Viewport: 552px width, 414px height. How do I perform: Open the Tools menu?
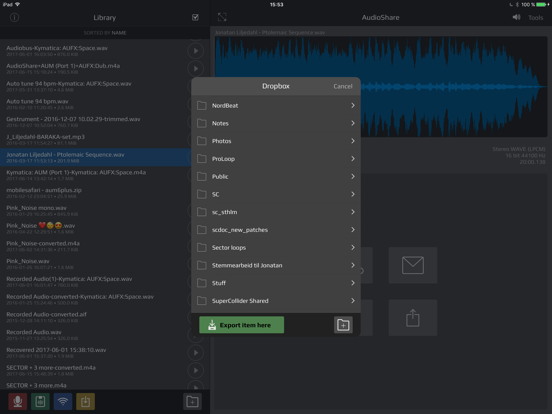pyautogui.click(x=535, y=18)
